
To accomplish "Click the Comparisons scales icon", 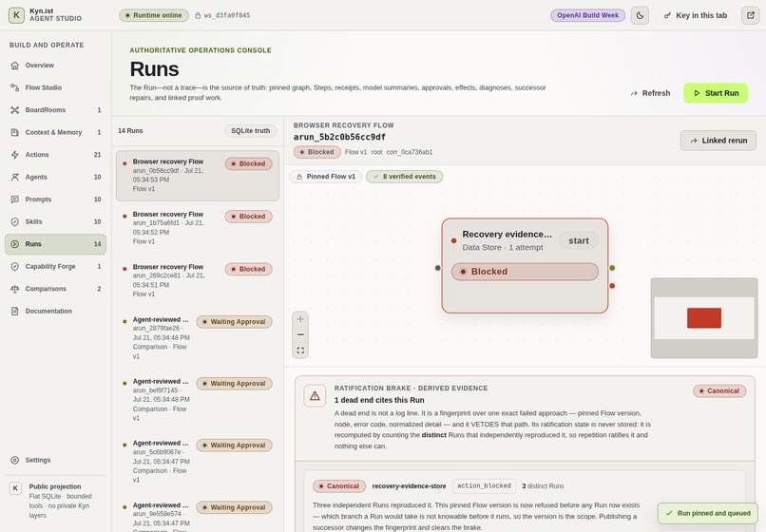I will [15, 289].
